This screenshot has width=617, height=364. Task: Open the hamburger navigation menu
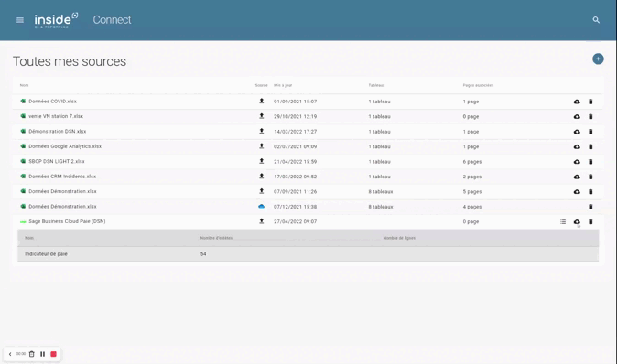pyautogui.click(x=20, y=20)
